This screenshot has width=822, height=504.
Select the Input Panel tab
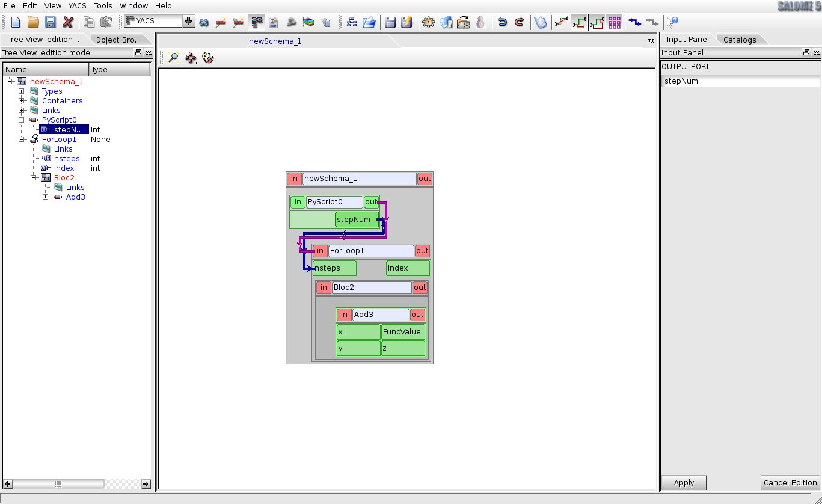(688, 40)
